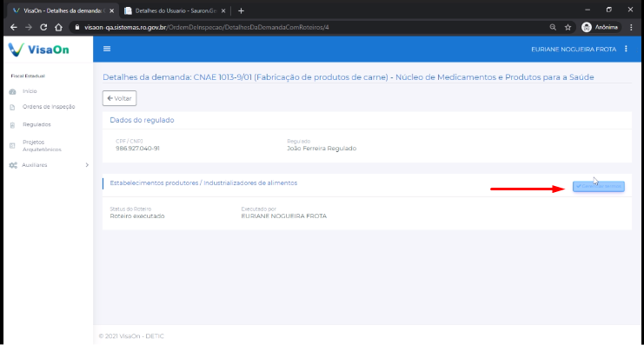Screen dimensions: 644x345
Task: Click the Projetos Arquitetônicos icon
Action: pyautogui.click(x=12, y=145)
